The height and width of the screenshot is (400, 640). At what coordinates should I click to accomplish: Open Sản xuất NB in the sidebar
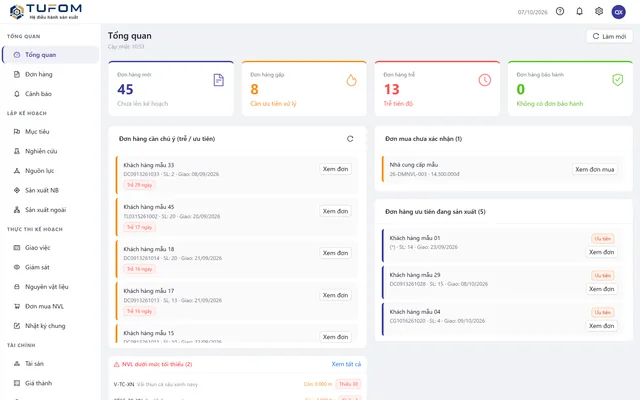point(51,190)
